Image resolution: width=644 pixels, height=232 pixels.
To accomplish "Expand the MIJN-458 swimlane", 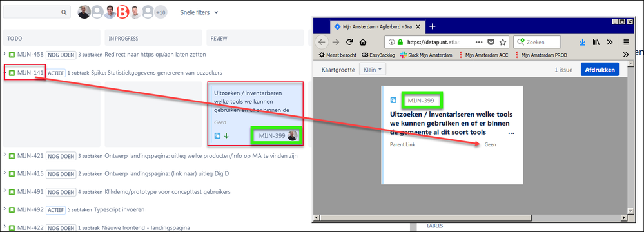I will pyautogui.click(x=5, y=54).
